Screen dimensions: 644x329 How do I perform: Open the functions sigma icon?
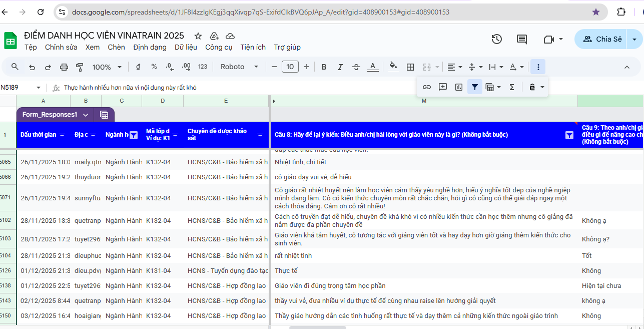(x=512, y=87)
